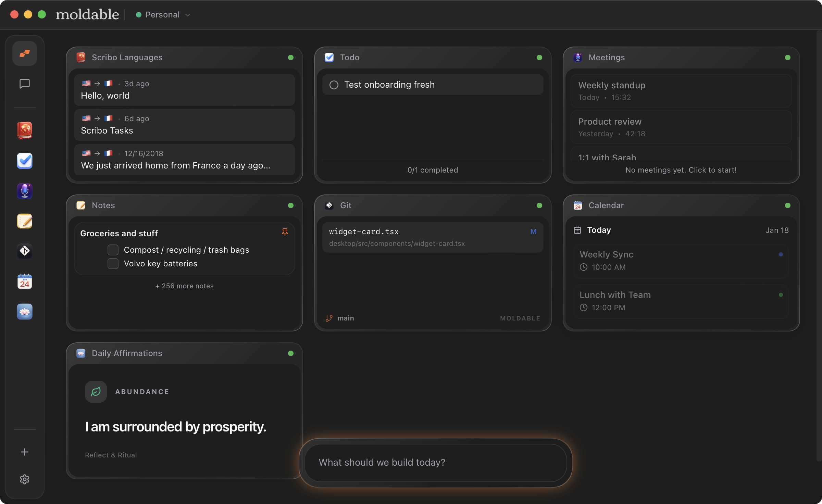The width and height of the screenshot is (822, 504).
Task: Open the Weekly standup meeting entry
Action: [681, 91]
